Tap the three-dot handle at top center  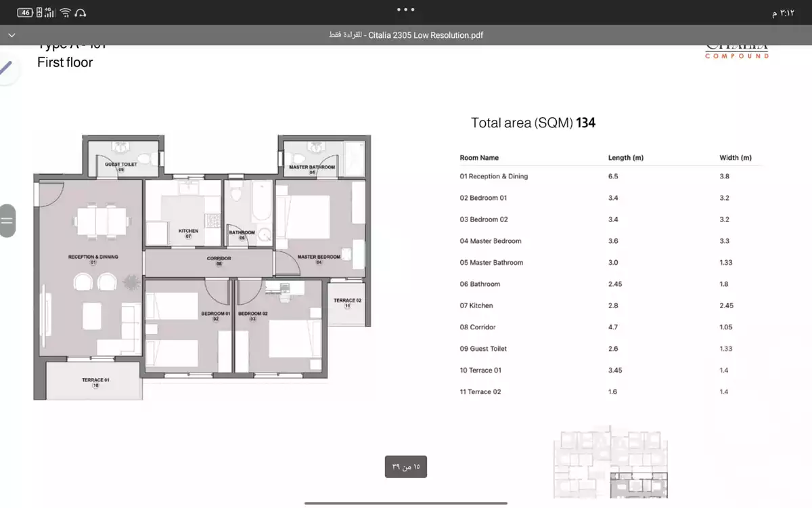pyautogui.click(x=405, y=9)
